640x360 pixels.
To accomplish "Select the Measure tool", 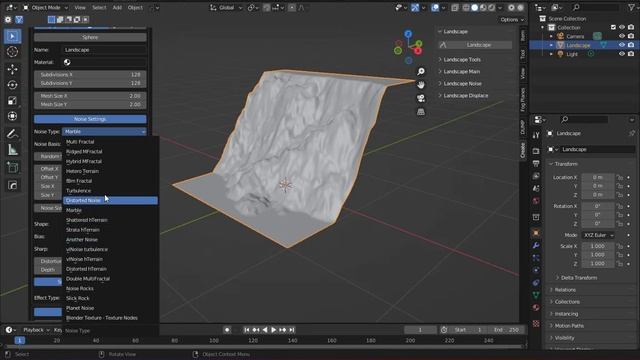I will click(x=12, y=150).
